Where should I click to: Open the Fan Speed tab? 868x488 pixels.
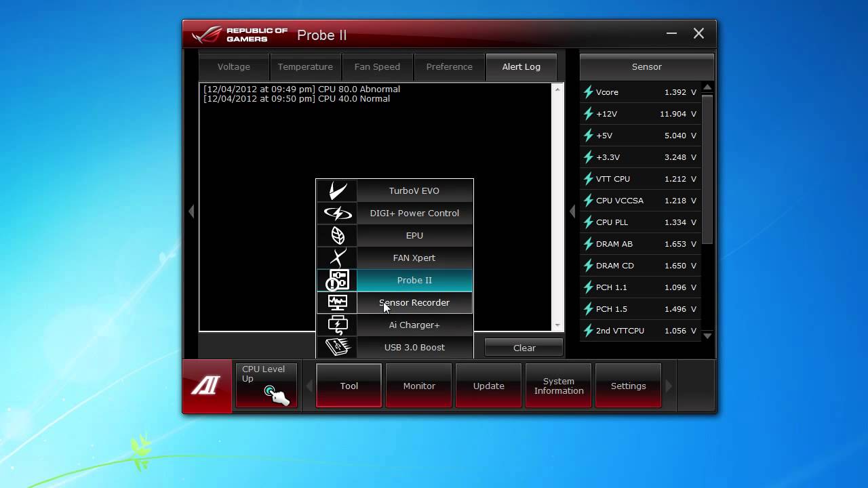point(377,67)
